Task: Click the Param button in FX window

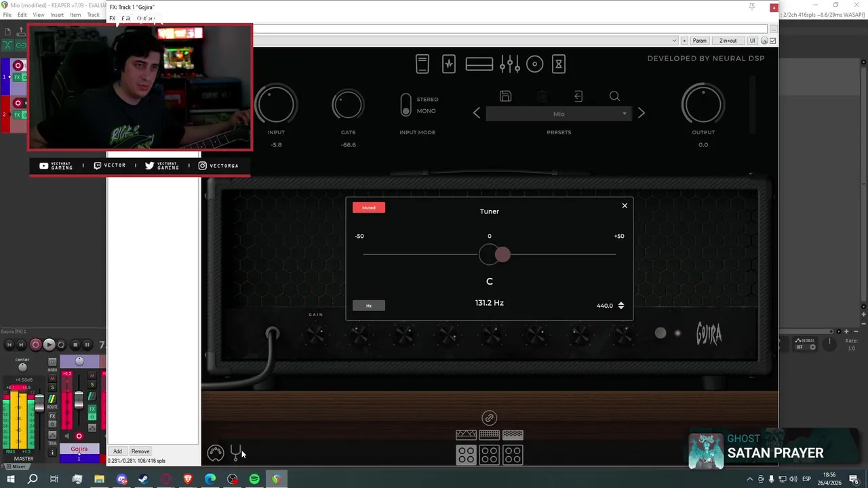Action: pyautogui.click(x=700, y=41)
